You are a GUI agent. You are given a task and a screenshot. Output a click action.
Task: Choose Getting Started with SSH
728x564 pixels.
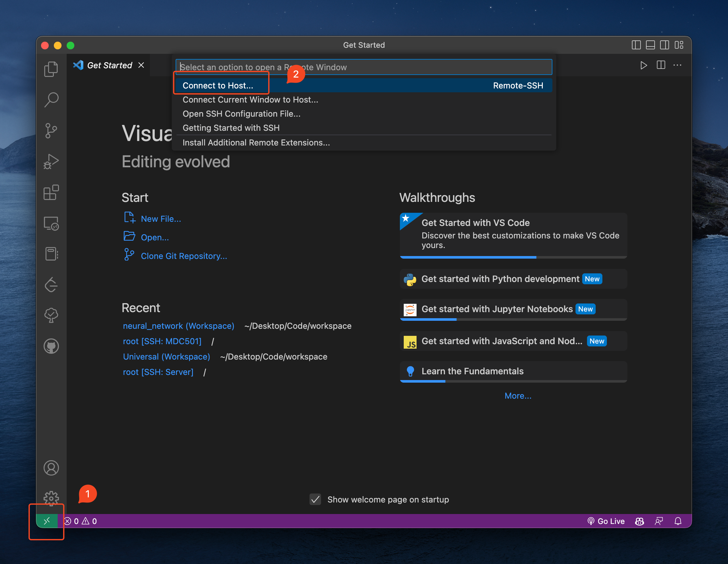point(364,128)
